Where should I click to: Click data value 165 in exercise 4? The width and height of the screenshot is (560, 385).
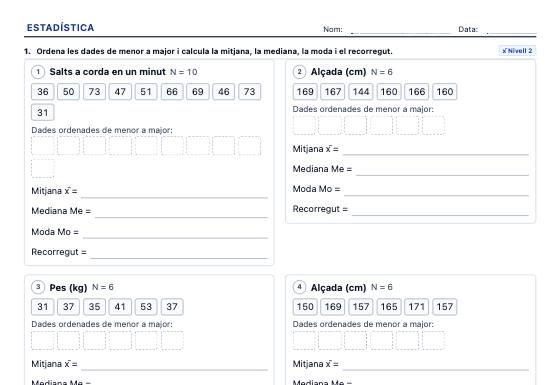click(389, 307)
